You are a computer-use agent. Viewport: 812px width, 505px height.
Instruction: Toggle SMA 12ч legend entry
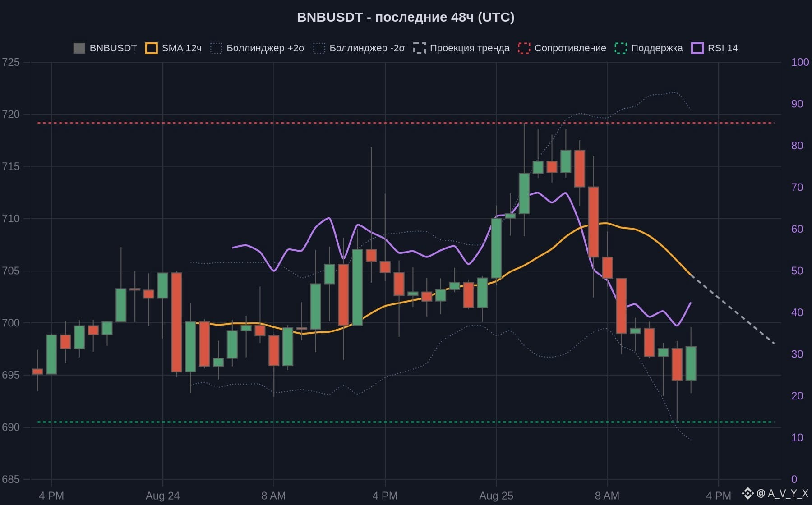tap(174, 48)
